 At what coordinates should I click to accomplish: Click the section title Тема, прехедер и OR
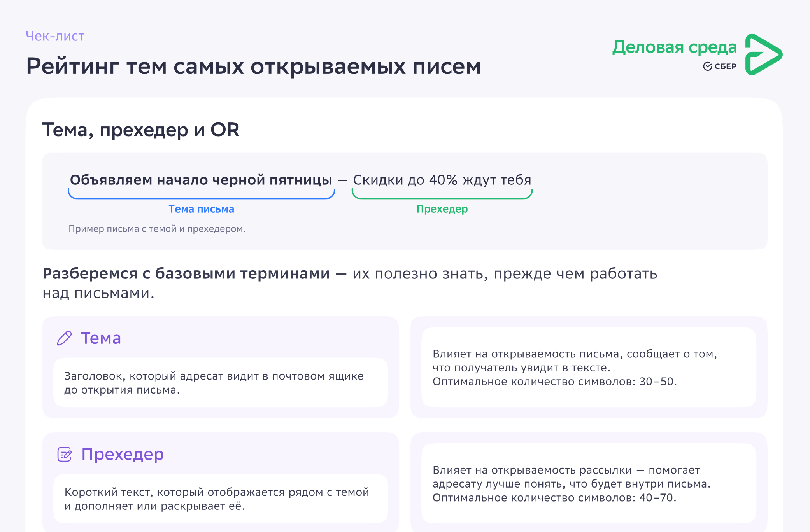[141, 130]
